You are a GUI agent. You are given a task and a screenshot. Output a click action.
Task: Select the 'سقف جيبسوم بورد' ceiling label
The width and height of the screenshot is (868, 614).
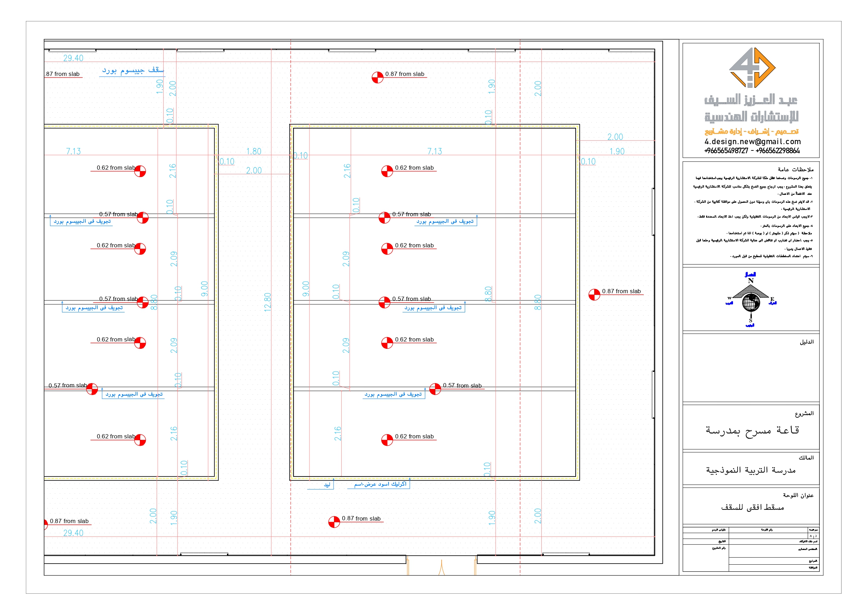tap(133, 70)
